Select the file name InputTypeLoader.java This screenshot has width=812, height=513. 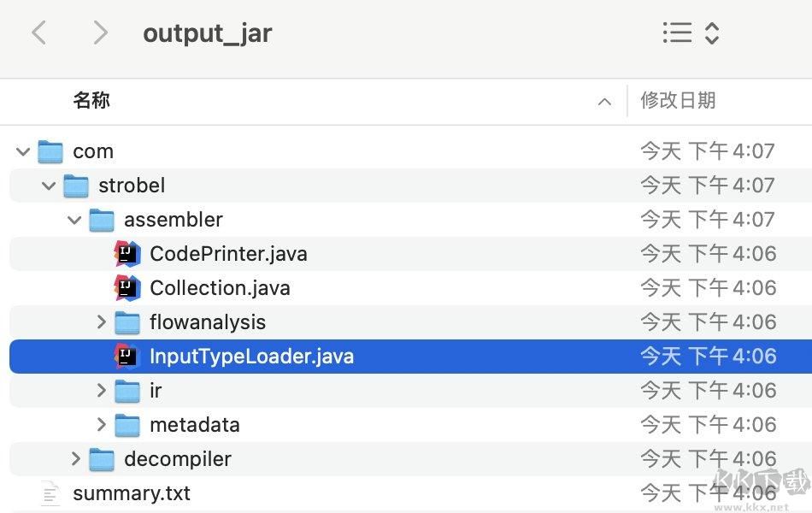tap(251, 357)
